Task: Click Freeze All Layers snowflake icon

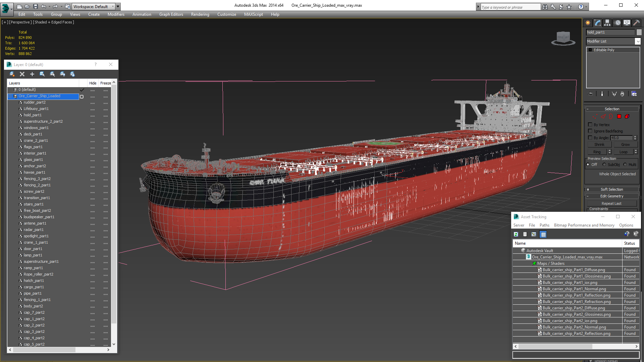Action: tap(72, 74)
